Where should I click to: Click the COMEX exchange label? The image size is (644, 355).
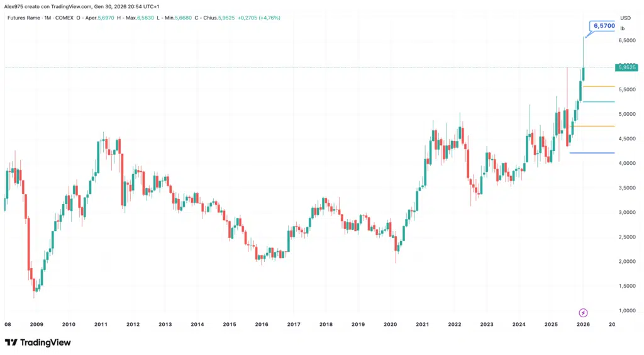(62, 18)
